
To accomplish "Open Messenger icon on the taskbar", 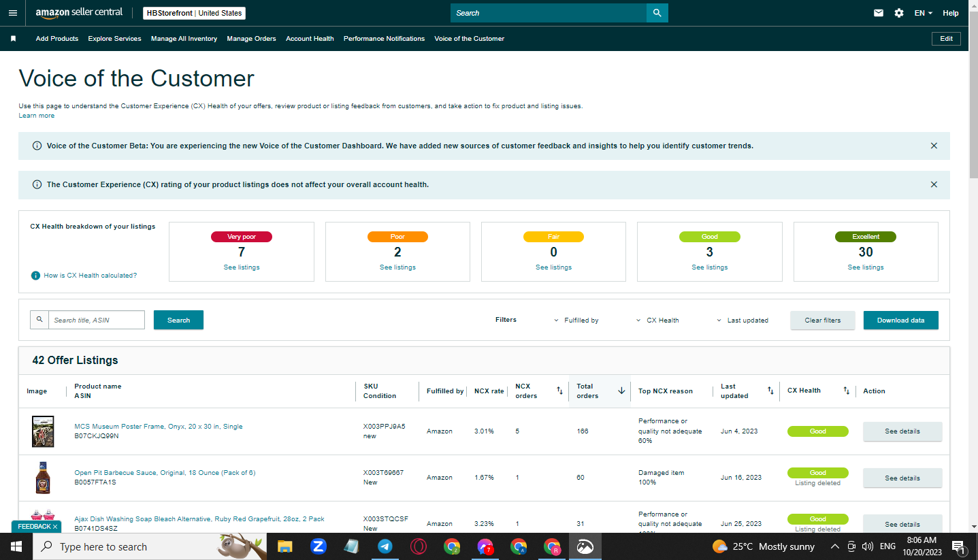I will (x=485, y=546).
